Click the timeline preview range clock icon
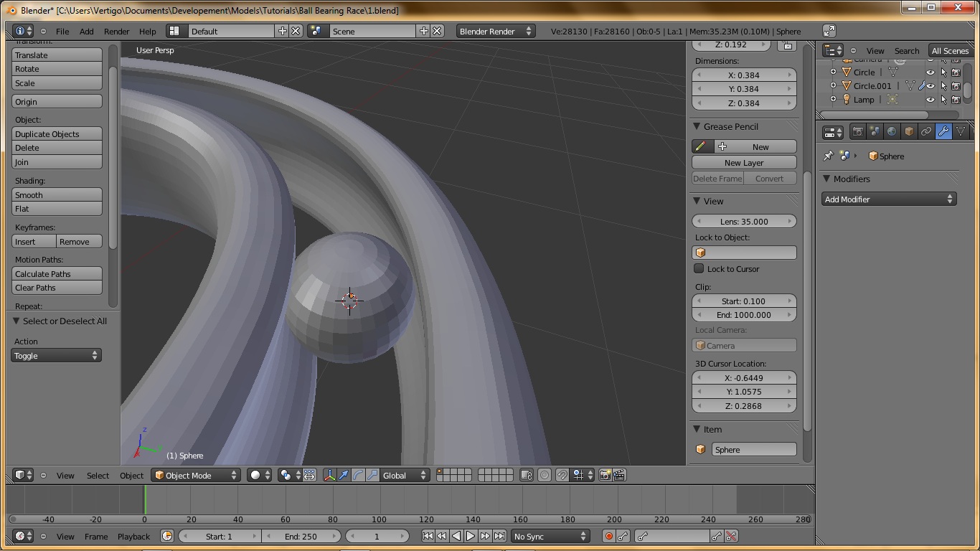Image resolution: width=980 pixels, height=551 pixels. pyautogui.click(x=167, y=536)
